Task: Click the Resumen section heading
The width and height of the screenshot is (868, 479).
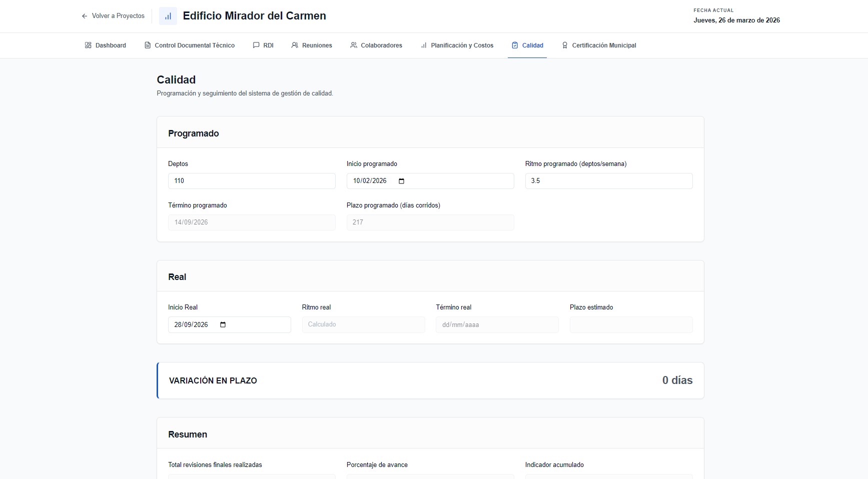Action: (x=188, y=434)
